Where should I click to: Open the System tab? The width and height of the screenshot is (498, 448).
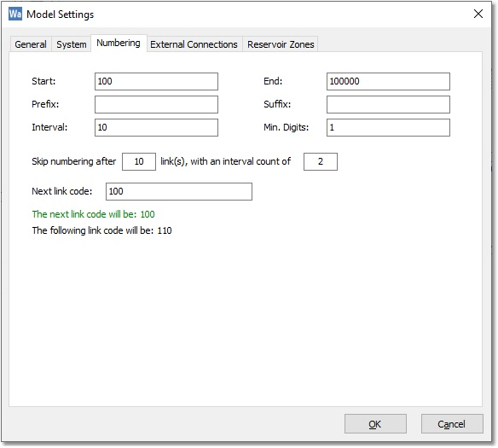pos(72,44)
